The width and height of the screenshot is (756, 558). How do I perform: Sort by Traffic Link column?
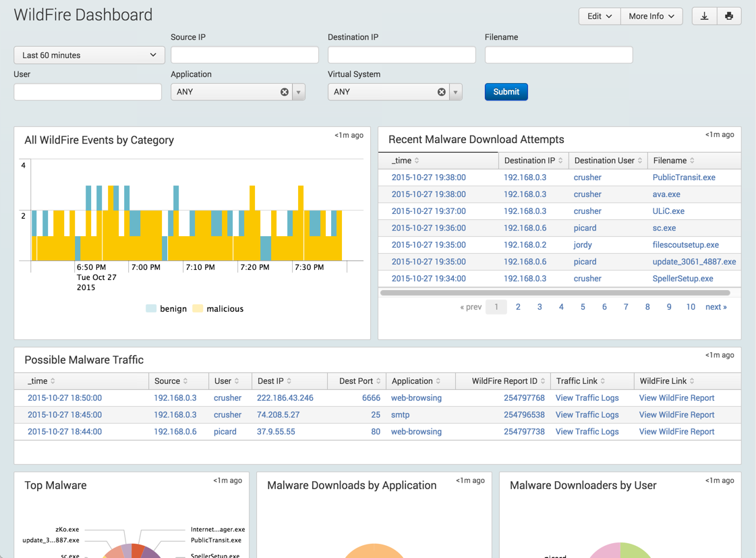coord(581,381)
